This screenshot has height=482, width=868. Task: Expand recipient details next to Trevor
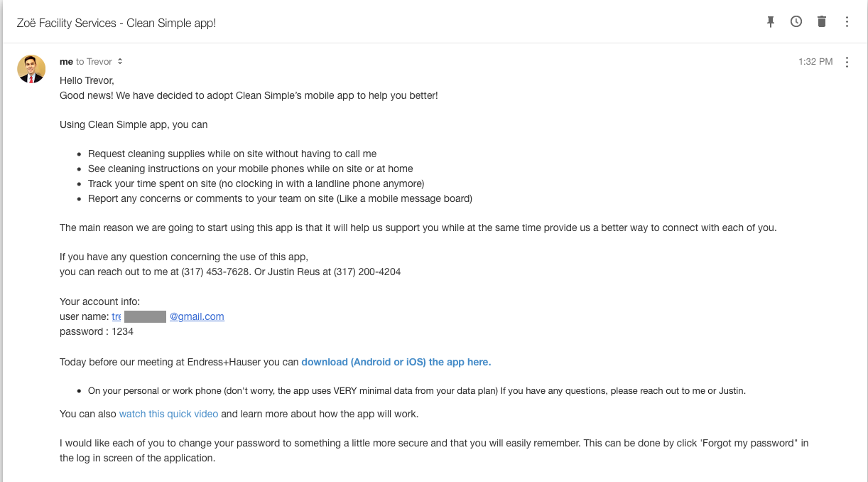pos(120,62)
